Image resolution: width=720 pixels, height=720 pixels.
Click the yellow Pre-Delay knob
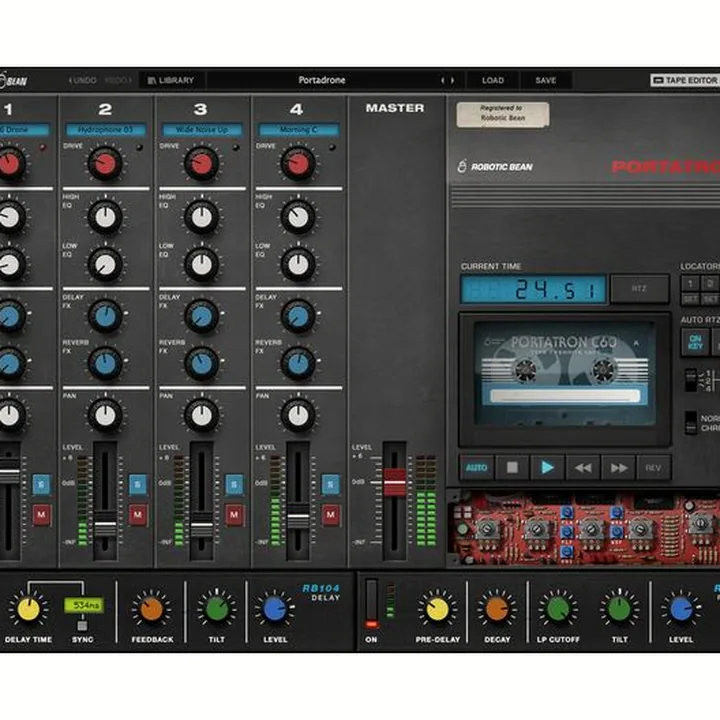(x=438, y=609)
